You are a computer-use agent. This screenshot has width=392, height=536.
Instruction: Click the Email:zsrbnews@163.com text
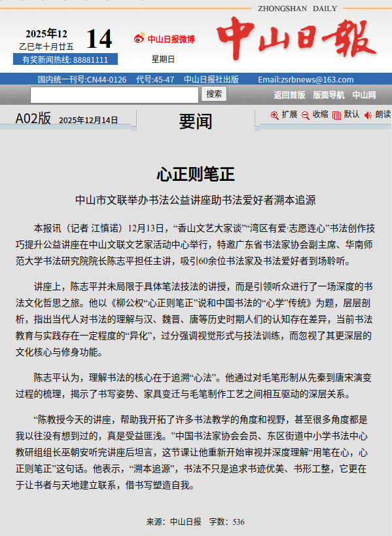click(x=306, y=80)
